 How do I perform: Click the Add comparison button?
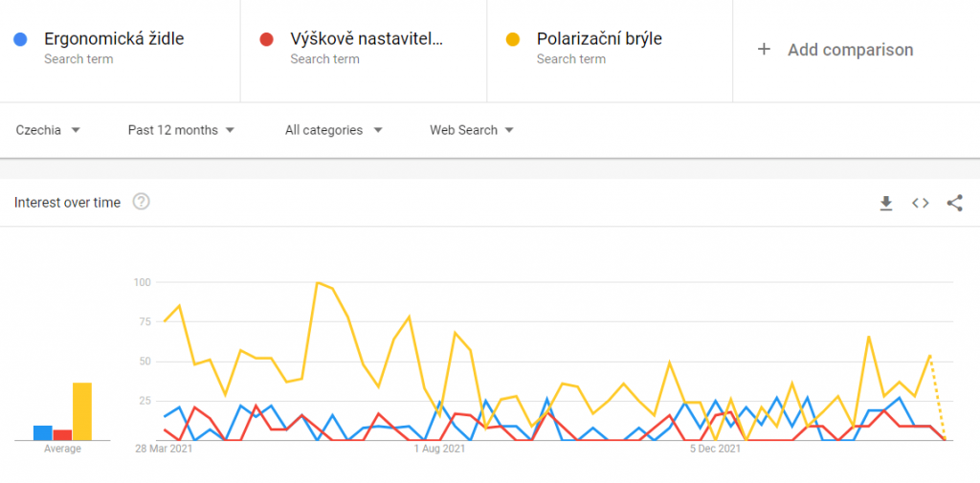point(850,50)
